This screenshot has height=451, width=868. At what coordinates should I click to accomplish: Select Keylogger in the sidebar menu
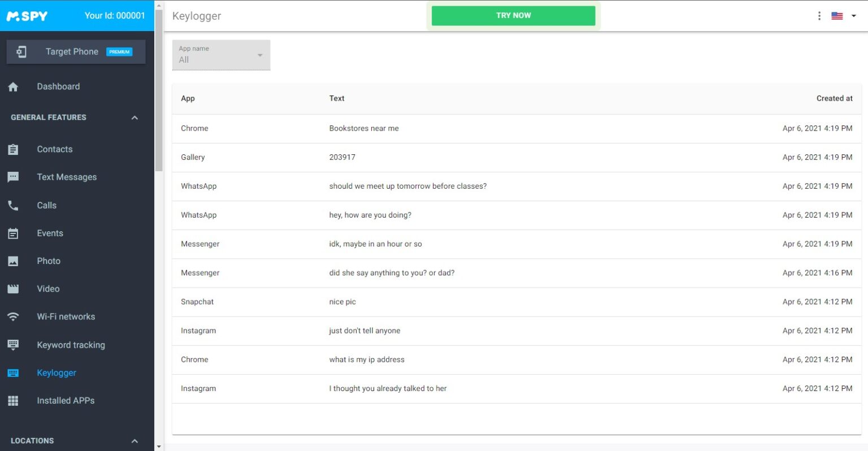tap(57, 373)
